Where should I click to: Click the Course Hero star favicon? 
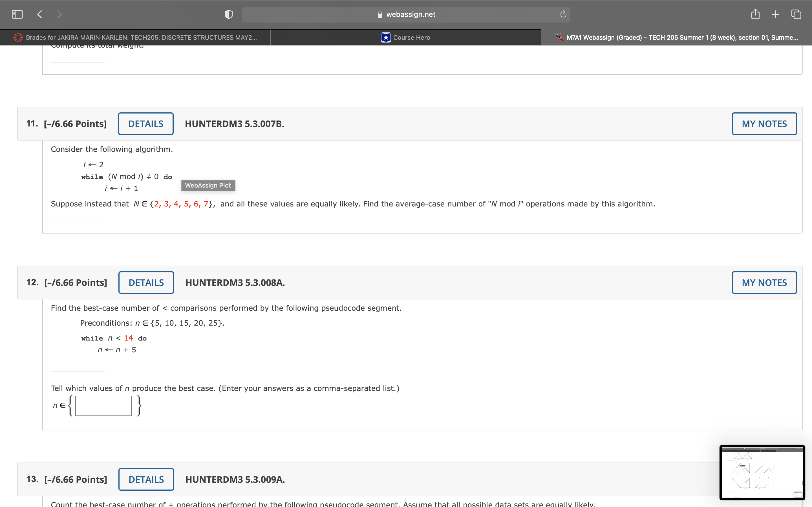coord(385,37)
